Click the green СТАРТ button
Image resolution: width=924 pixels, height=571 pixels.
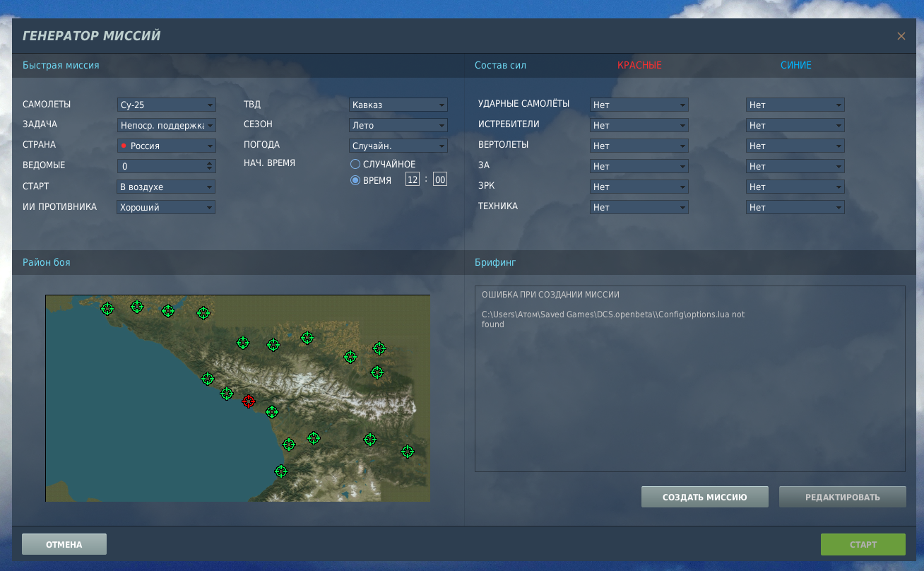tap(863, 544)
